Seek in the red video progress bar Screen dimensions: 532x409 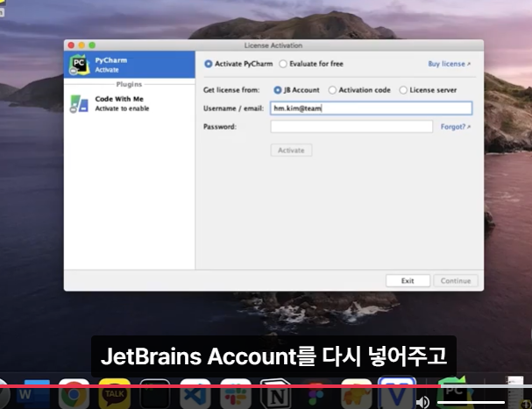(266, 386)
